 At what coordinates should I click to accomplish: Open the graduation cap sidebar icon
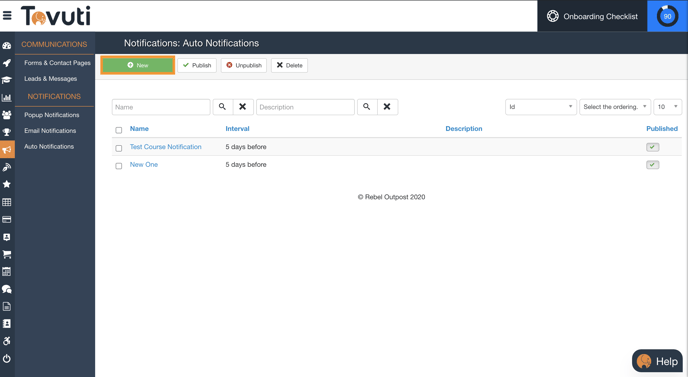7,80
